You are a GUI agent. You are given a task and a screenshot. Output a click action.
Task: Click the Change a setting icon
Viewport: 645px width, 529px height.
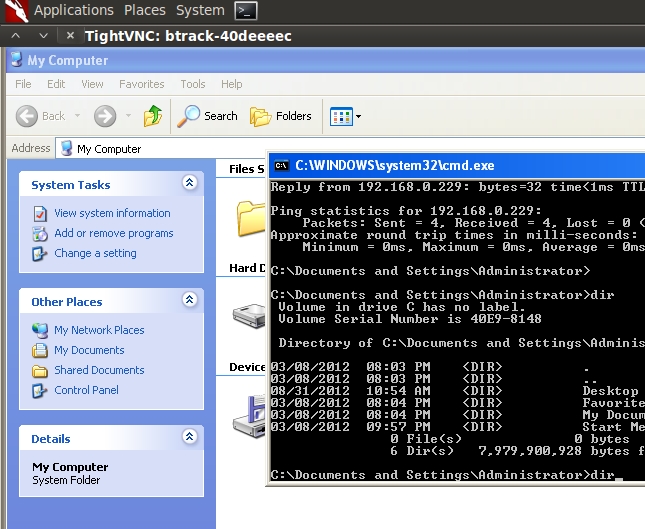click(40, 253)
